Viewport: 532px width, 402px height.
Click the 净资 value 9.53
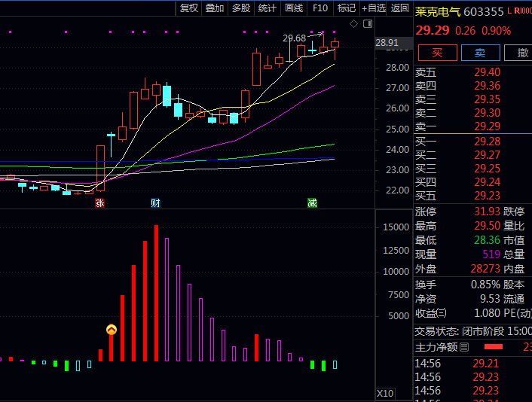[490, 299]
